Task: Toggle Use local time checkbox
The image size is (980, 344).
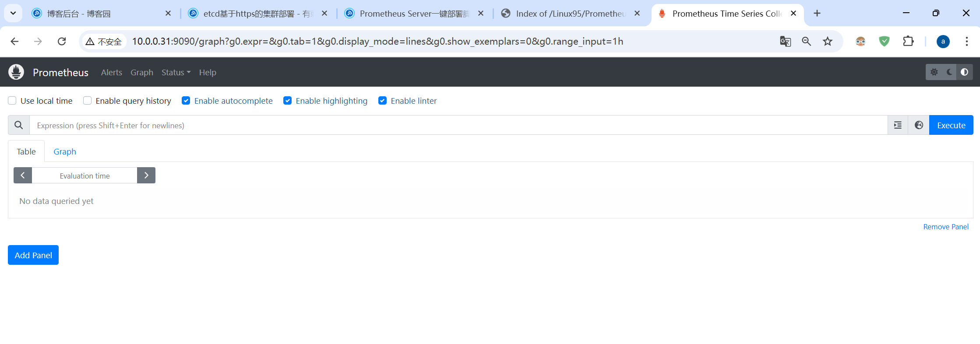Action: pos(12,101)
